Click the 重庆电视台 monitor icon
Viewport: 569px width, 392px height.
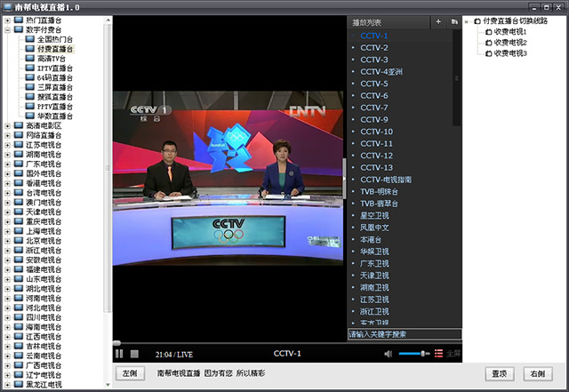point(19,221)
